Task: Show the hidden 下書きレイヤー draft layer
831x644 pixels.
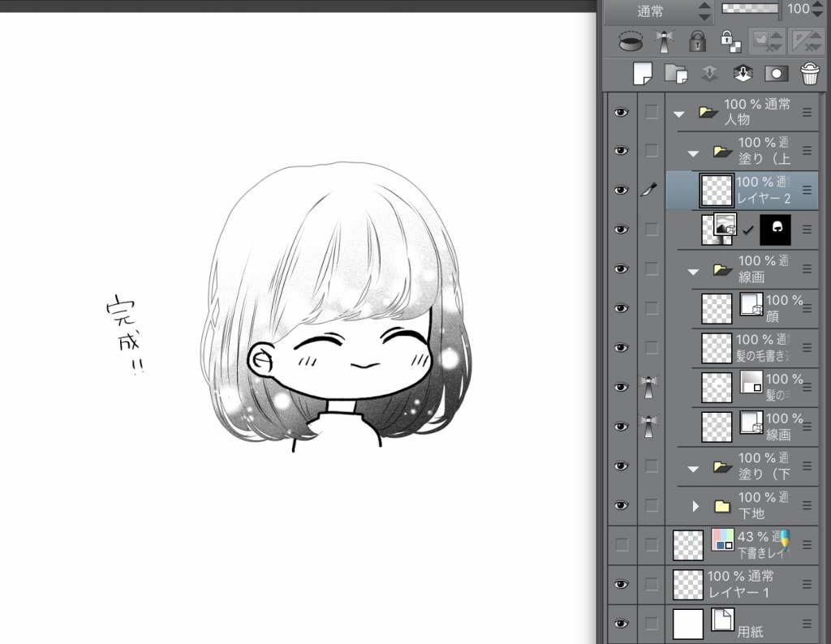Action: click(622, 545)
